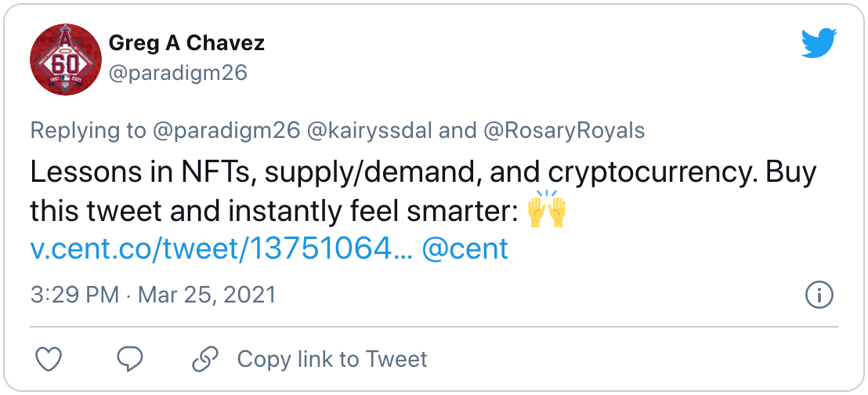This screenshot has width=868, height=395.
Task: Open the @cent mention
Action: coord(465,248)
